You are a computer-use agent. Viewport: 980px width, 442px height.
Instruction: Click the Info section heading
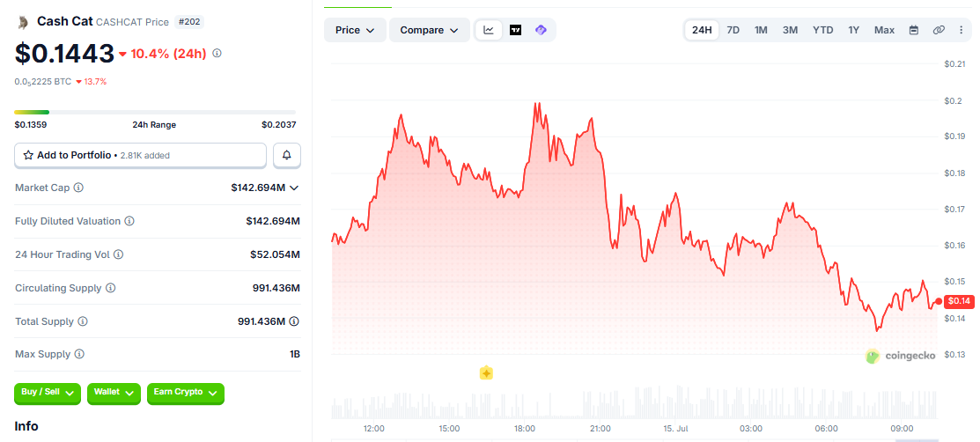click(26, 426)
